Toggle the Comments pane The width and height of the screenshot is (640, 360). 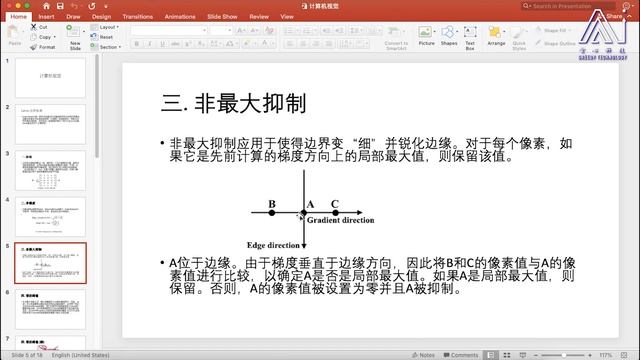461,355
